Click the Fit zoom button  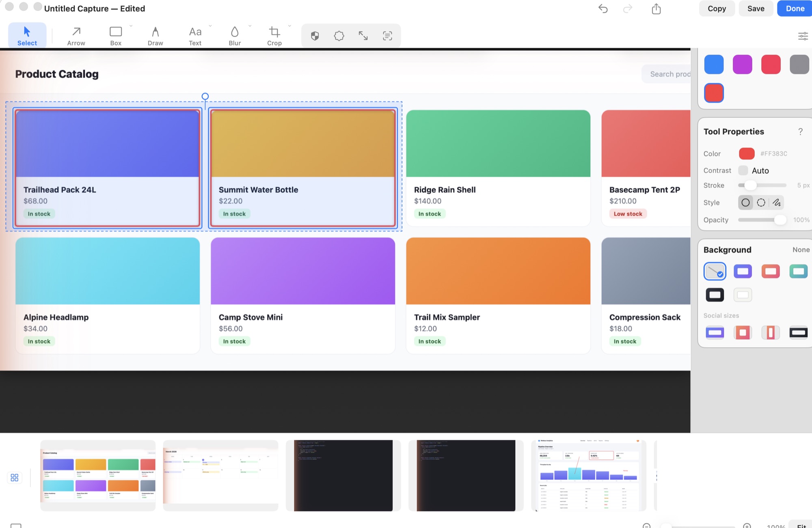point(801,525)
